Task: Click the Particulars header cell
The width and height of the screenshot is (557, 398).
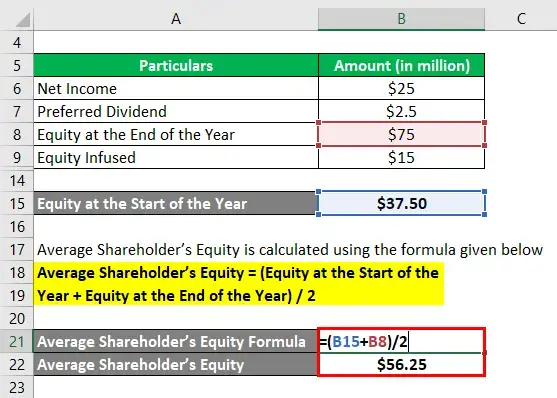Action: (x=176, y=65)
